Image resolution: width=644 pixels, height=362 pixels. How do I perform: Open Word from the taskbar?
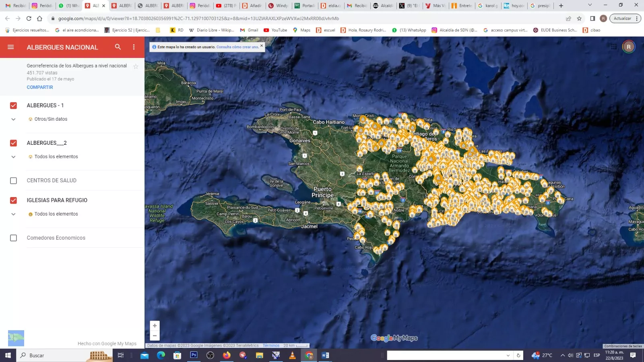[325, 355]
